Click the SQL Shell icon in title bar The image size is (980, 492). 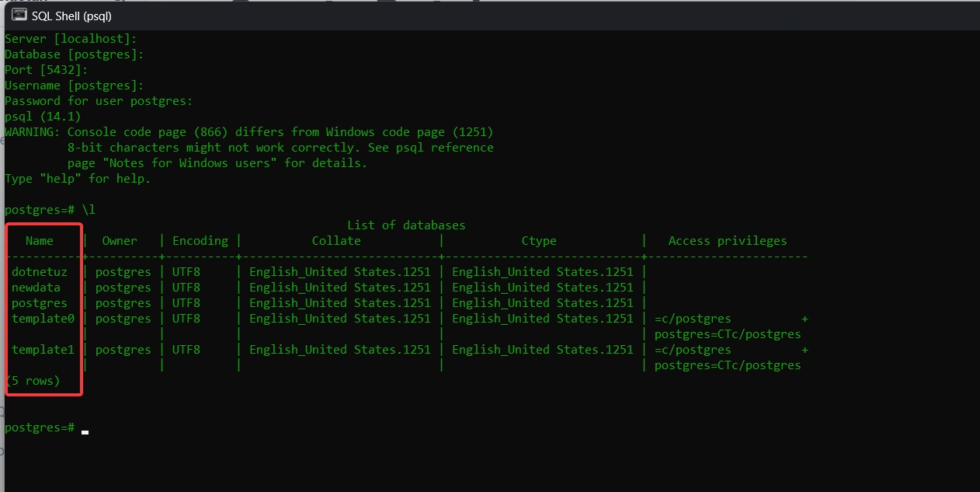[x=19, y=15]
